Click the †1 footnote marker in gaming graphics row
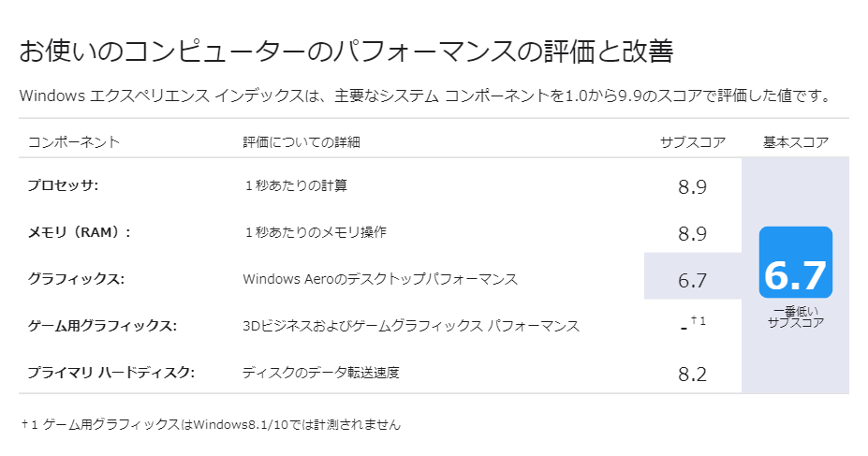The image size is (868, 456). [x=699, y=321]
